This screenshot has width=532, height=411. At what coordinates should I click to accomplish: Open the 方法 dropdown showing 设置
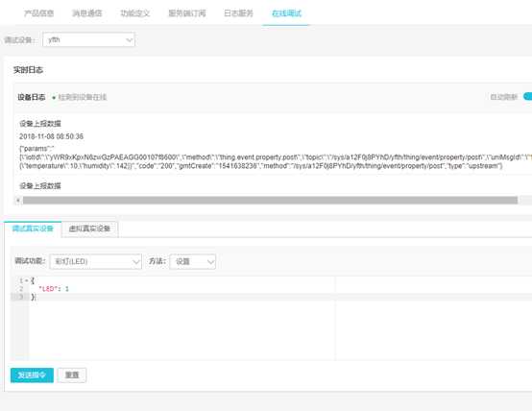click(x=192, y=261)
